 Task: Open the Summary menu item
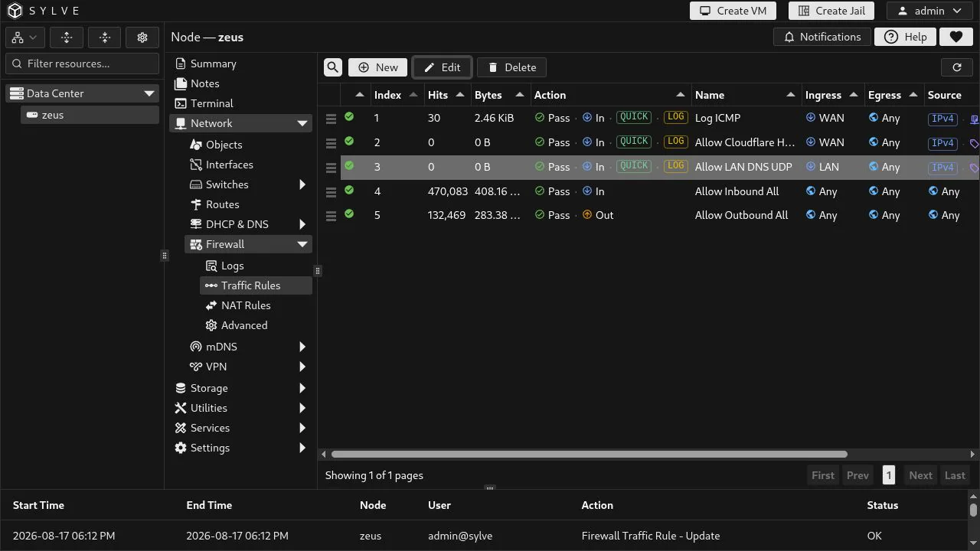[x=240, y=64]
